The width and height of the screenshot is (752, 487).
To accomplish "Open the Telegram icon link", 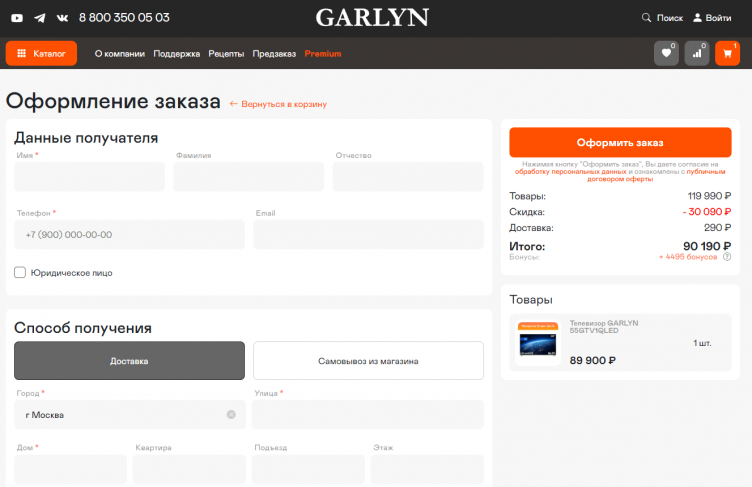I will [x=40, y=18].
